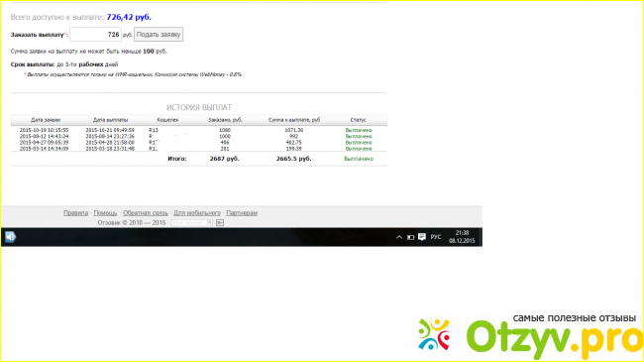Click the Дата выплаты column header
This screenshot has height=362, width=644.
(x=110, y=120)
